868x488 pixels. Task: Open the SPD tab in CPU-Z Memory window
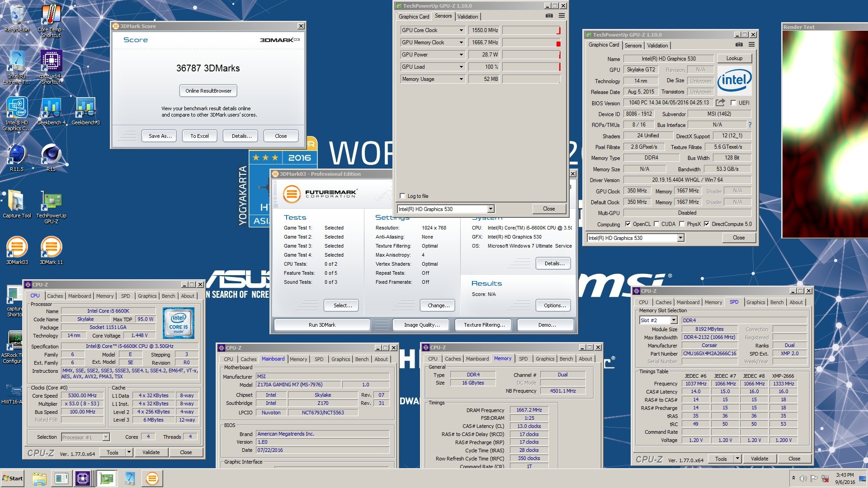[523, 359]
